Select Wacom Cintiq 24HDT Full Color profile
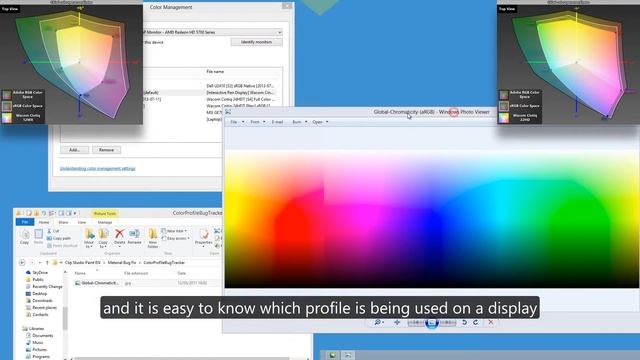The image size is (640, 360). (240, 99)
